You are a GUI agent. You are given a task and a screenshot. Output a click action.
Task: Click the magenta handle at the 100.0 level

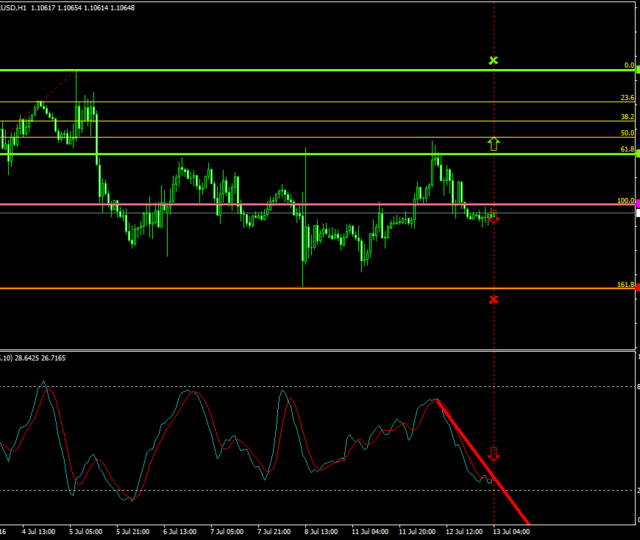636,204
